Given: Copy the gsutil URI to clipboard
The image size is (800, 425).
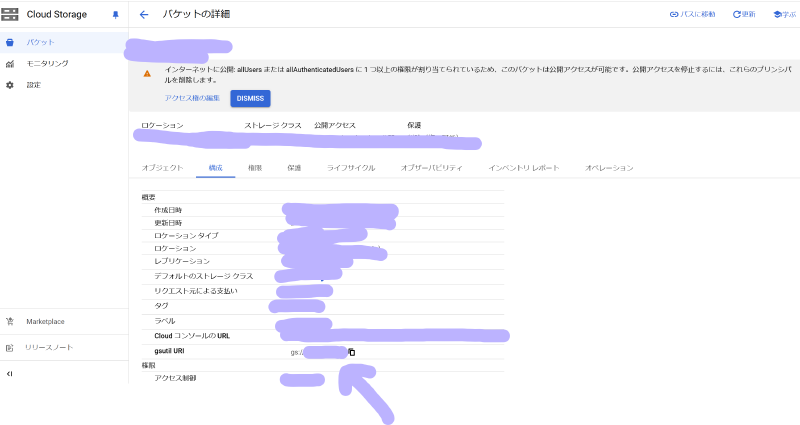Looking at the screenshot, I should tap(351, 352).
